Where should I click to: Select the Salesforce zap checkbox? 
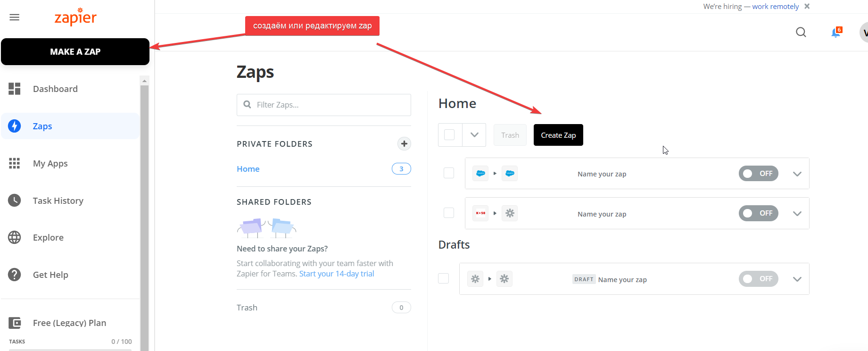(x=449, y=173)
